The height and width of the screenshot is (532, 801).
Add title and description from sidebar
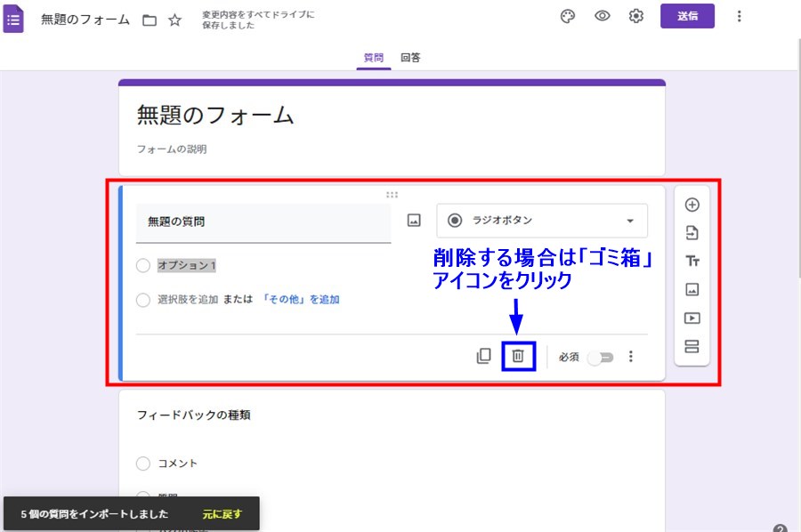click(692, 261)
